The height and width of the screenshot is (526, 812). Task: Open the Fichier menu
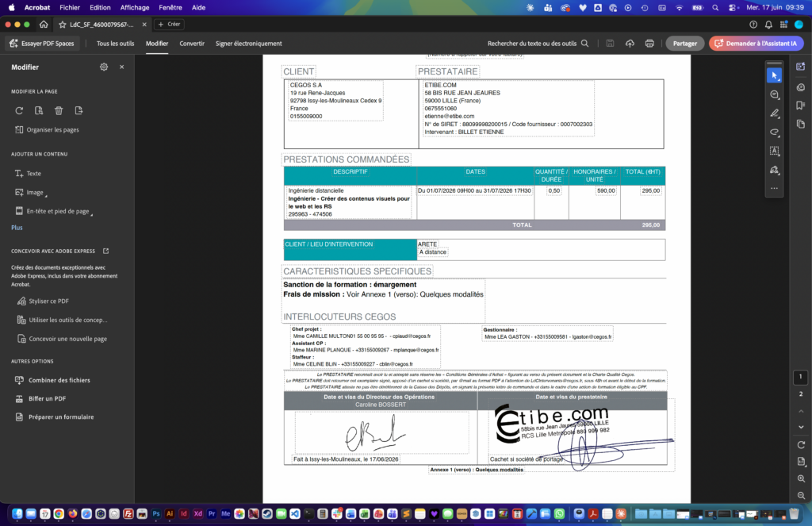(70, 8)
